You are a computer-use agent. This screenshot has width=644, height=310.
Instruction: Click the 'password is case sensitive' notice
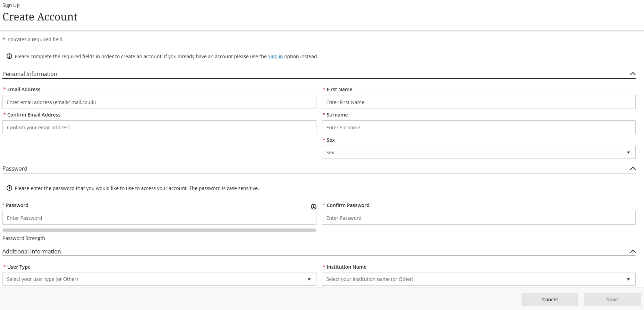137,188
